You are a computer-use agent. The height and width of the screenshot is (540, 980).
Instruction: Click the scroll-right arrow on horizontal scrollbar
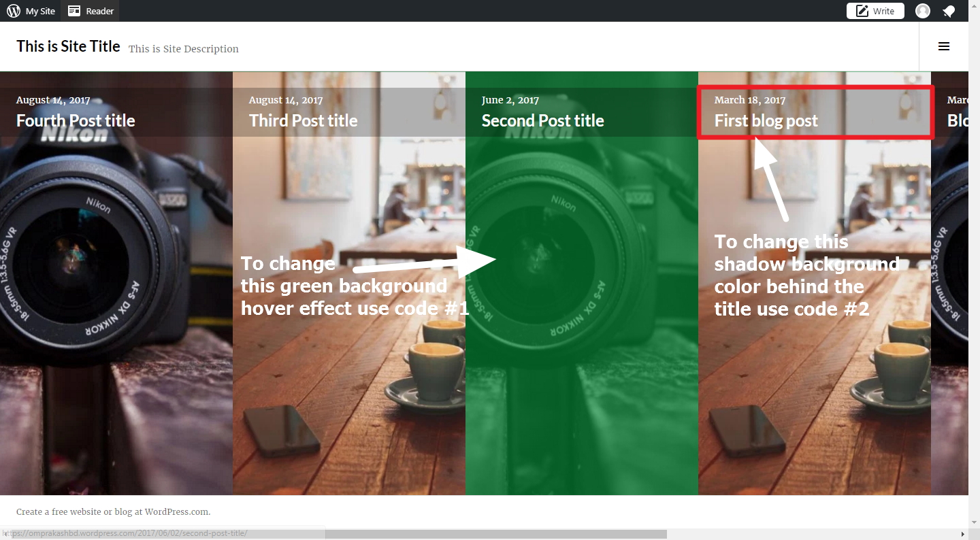(962, 535)
